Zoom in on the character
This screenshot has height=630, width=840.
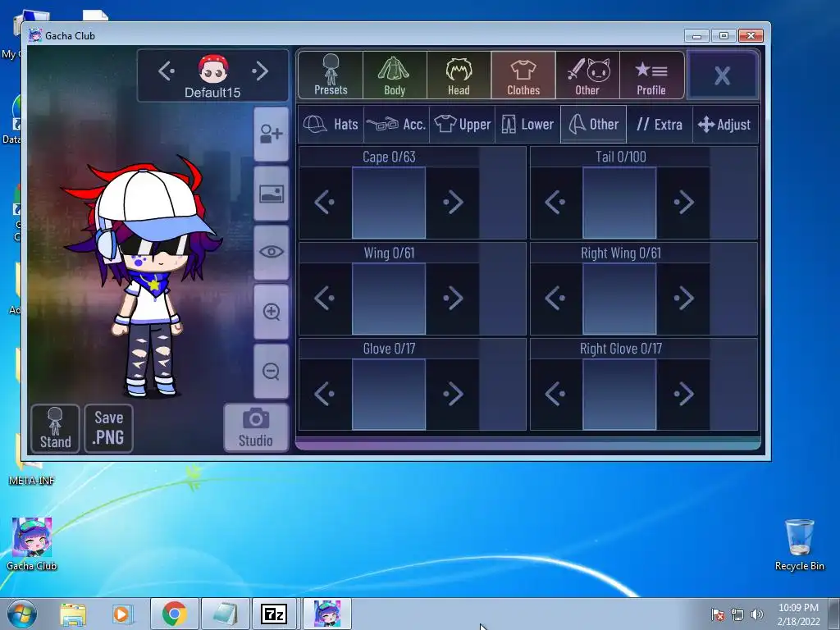271,312
